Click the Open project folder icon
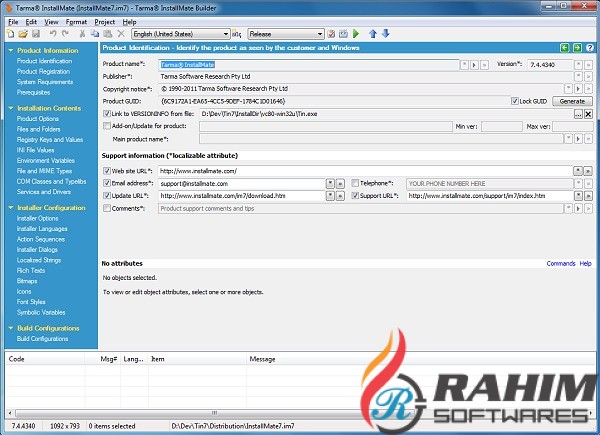The image size is (600, 435). pos(23,34)
